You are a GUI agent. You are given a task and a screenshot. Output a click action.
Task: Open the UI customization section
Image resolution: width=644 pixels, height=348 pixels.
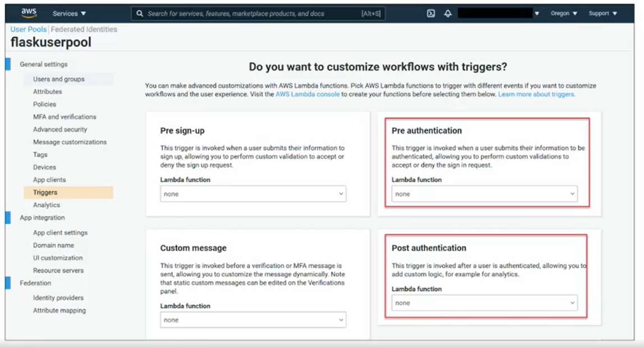[x=58, y=258]
